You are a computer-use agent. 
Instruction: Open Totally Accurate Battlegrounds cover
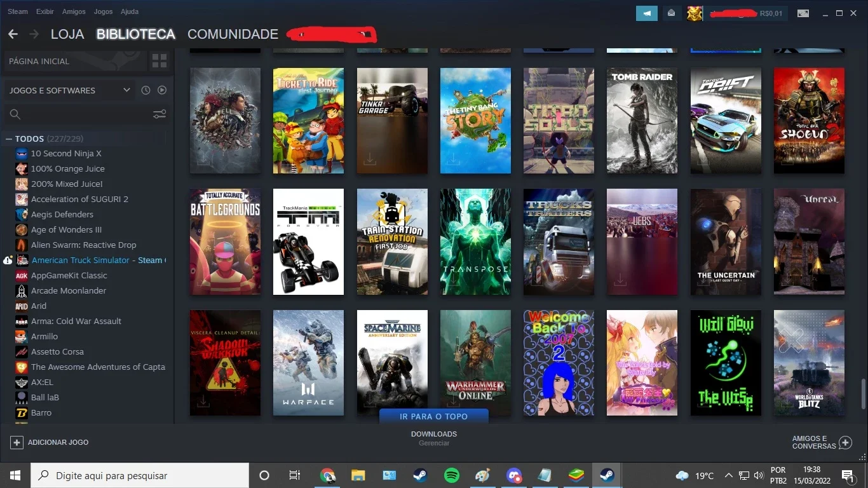tap(225, 241)
